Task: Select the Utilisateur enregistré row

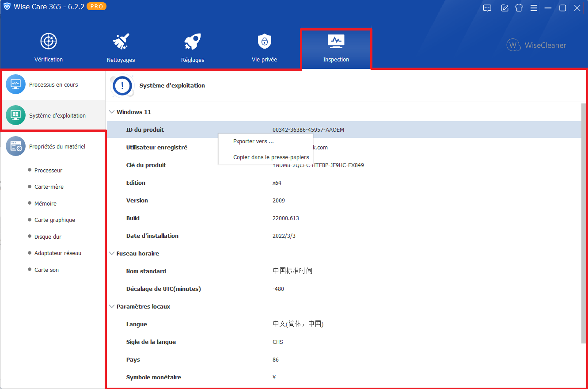Action: pyautogui.click(x=344, y=147)
